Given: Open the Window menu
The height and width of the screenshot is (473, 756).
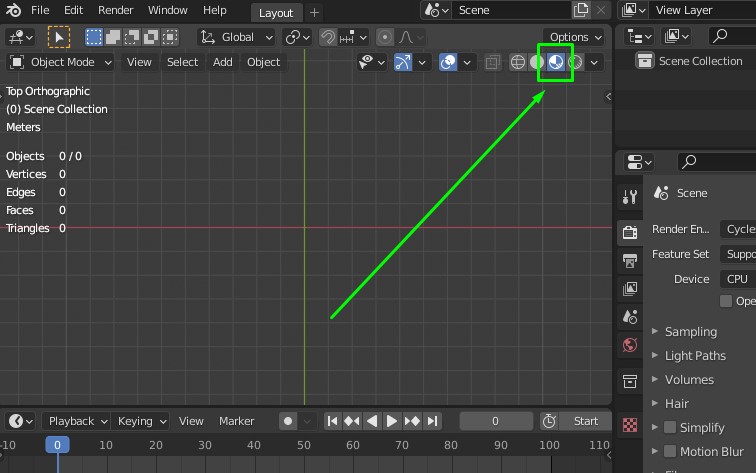Looking at the screenshot, I should pos(167,10).
